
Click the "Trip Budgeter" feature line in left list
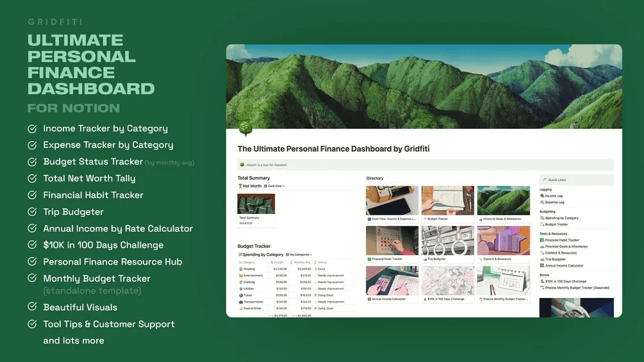pyautogui.click(x=73, y=212)
